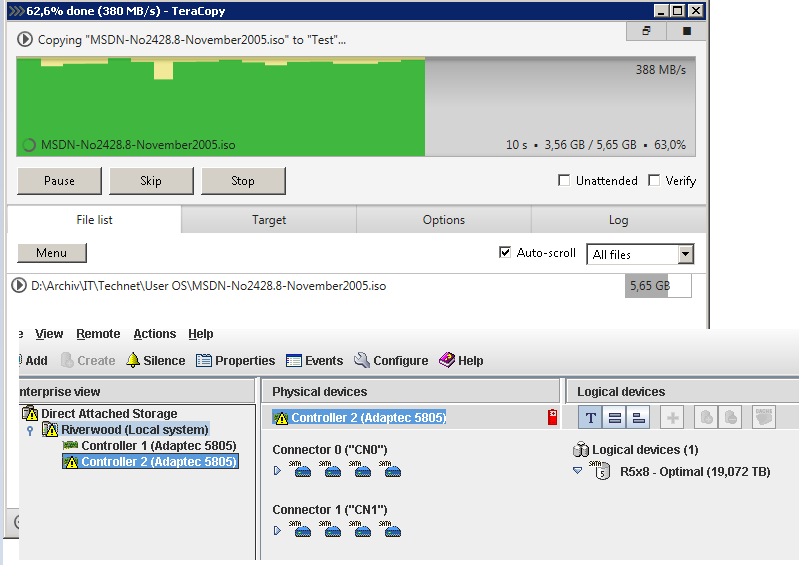
Task: Select first SATA disk on Connector 1
Action: (x=302, y=530)
